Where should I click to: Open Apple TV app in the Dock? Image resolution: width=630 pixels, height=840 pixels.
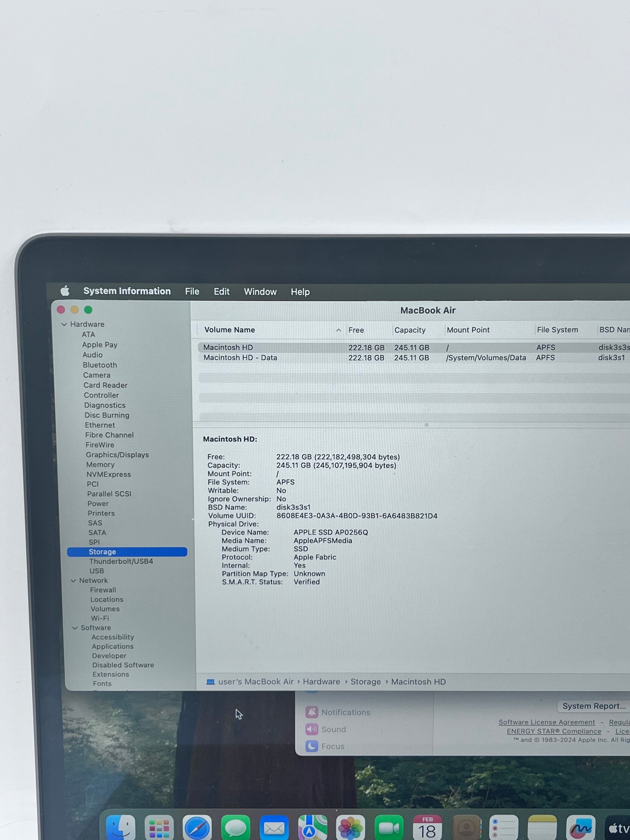pos(617,827)
